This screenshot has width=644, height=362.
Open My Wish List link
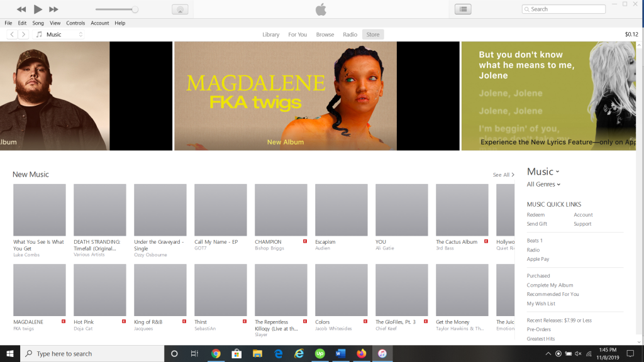pyautogui.click(x=541, y=304)
